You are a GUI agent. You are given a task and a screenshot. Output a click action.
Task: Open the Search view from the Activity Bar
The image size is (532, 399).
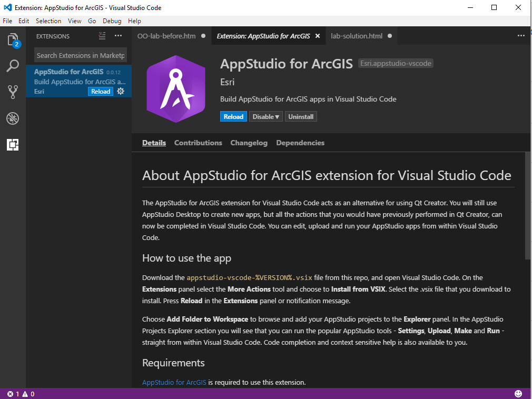pos(12,66)
